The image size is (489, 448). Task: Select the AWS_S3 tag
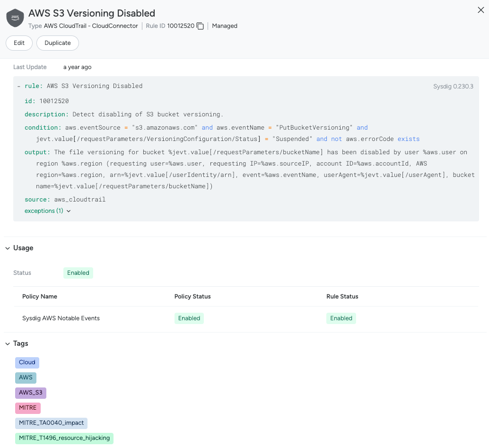(x=31, y=393)
